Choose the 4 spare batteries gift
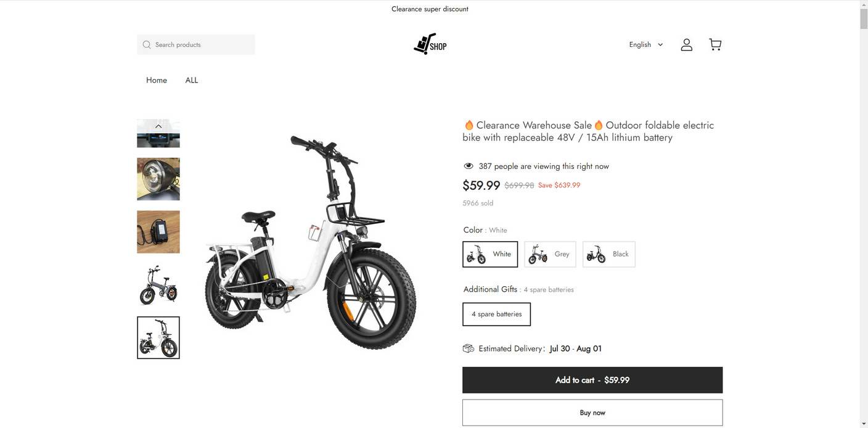Image resolution: width=868 pixels, height=428 pixels. (496, 314)
